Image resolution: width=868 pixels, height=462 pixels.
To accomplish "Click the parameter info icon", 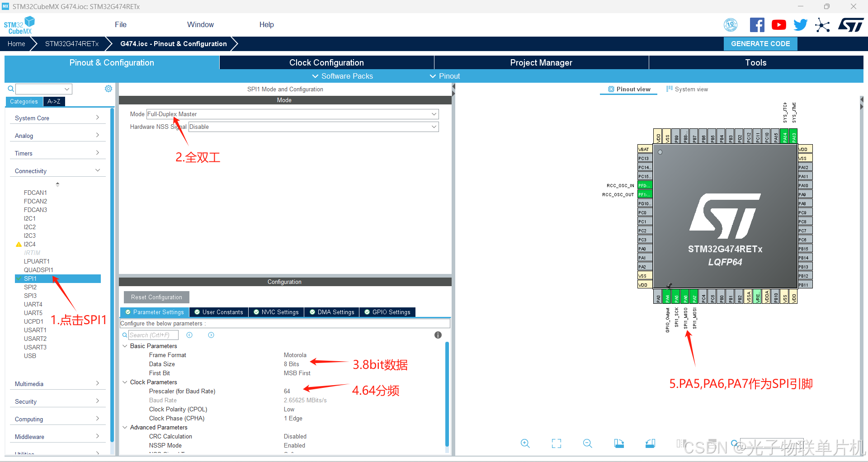I will (438, 335).
